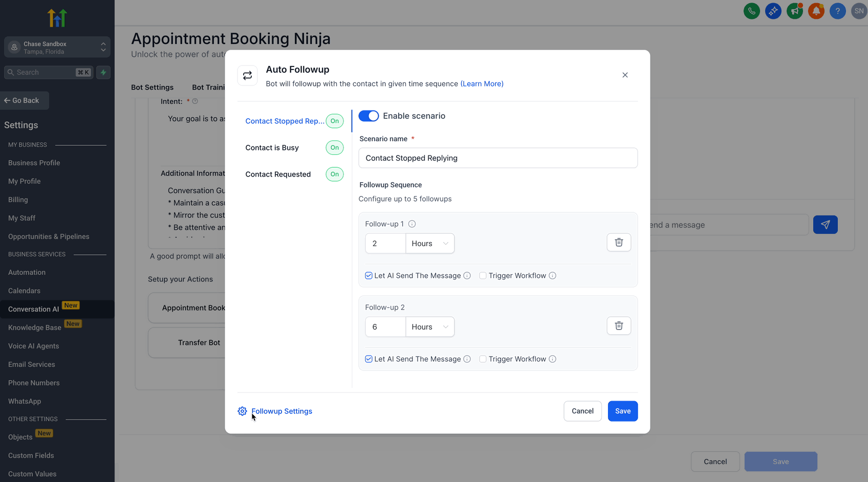Click info icon next to Follow-up 1 Let AI Send
868x482 pixels.
[x=467, y=275]
